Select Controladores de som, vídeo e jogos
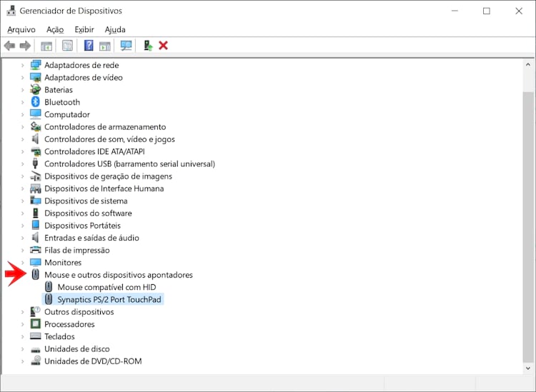536x392 pixels. (109, 139)
